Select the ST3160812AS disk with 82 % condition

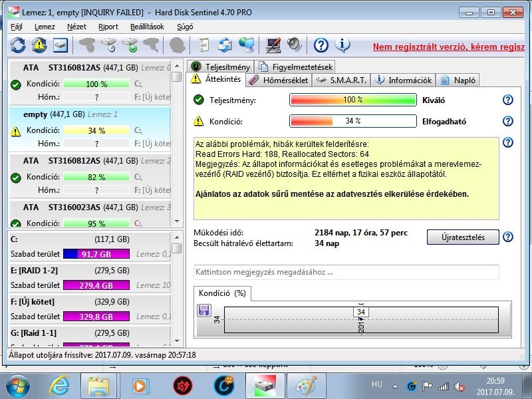(x=90, y=176)
